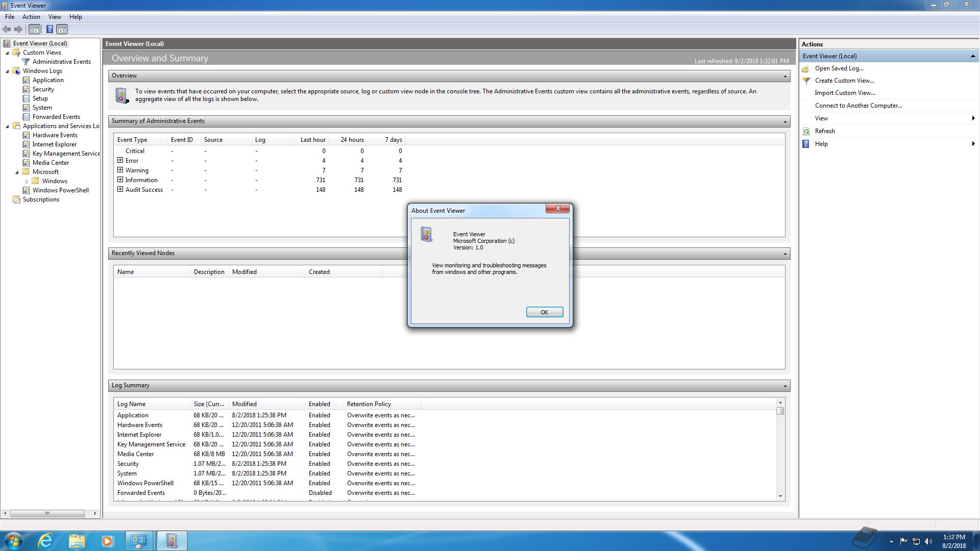Open Windows Explorer folder from taskbar
This screenshot has width=980, height=551.
tap(77, 541)
